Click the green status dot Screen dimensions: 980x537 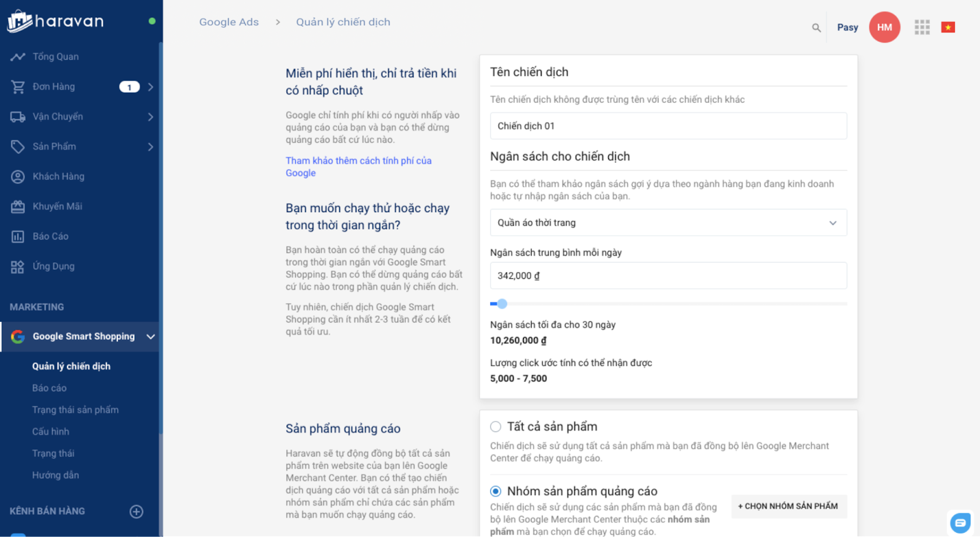pyautogui.click(x=152, y=21)
